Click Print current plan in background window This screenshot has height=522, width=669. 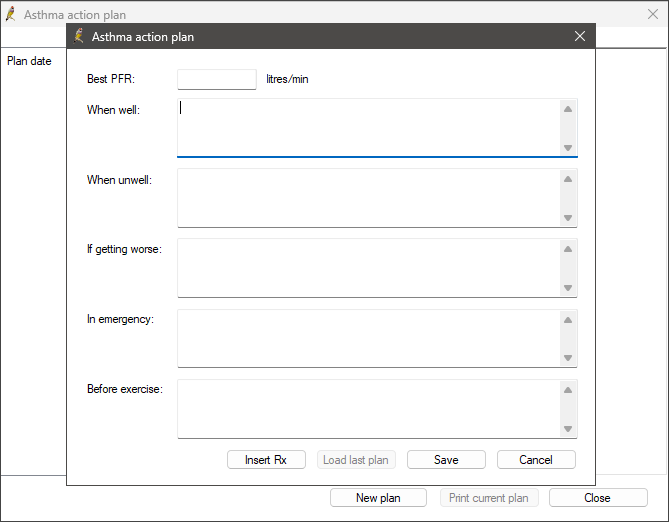[x=489, y=498]
